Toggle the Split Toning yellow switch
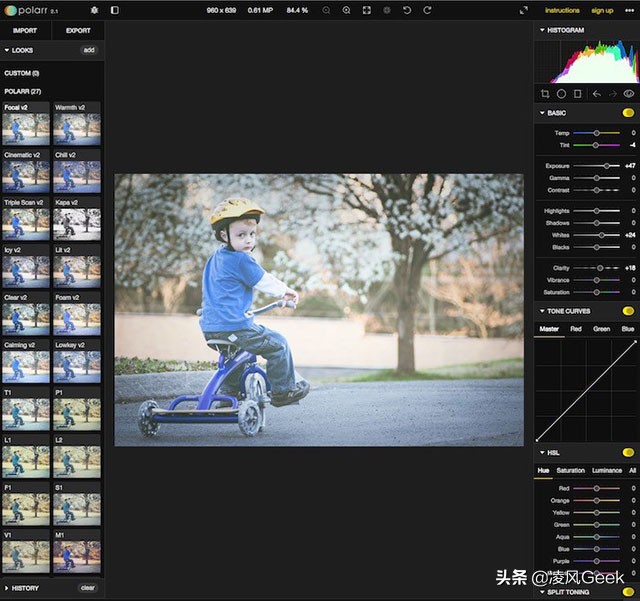 (628, 592)
